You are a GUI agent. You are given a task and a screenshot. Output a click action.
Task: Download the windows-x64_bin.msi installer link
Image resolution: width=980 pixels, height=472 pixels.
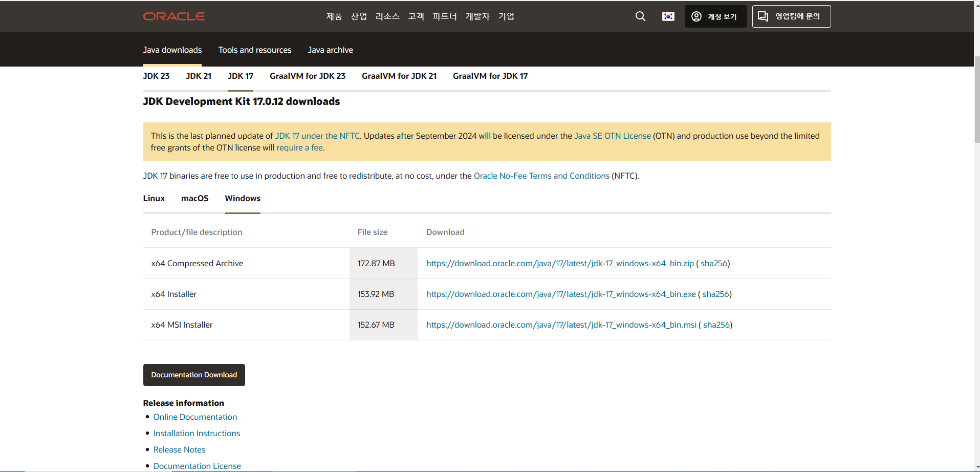point(561,325)
